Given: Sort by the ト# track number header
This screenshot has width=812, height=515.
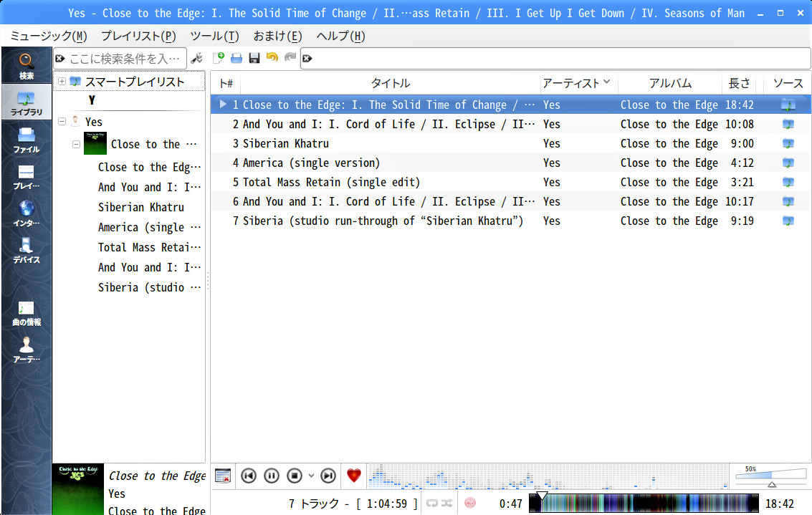Looking at the screenshot, I should click(226, 83).
